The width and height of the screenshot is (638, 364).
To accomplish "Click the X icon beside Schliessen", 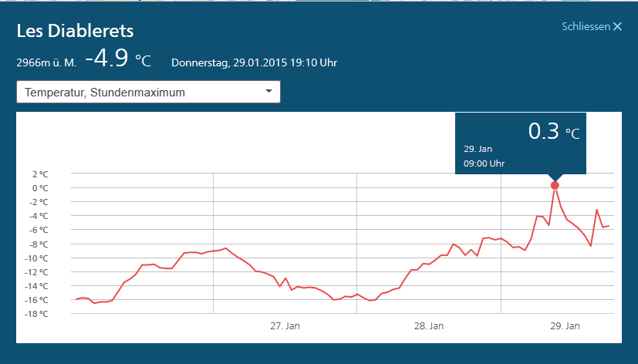I will pyautogui.click(x=617, y=27).
